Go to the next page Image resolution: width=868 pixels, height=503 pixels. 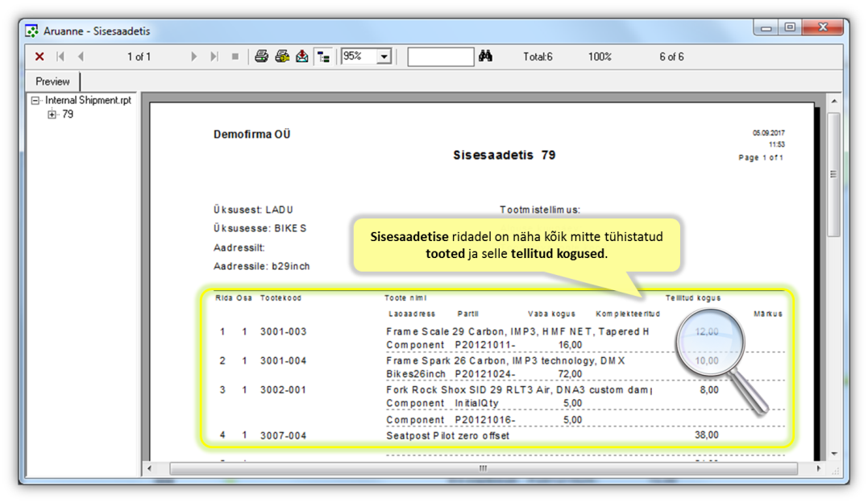tap(193, 56)
